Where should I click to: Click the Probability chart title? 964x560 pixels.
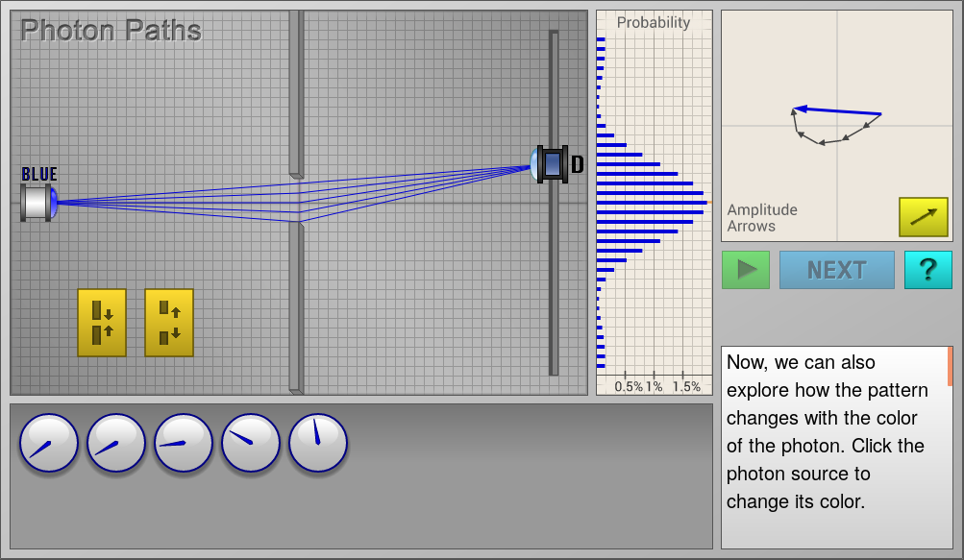point(654,23)
